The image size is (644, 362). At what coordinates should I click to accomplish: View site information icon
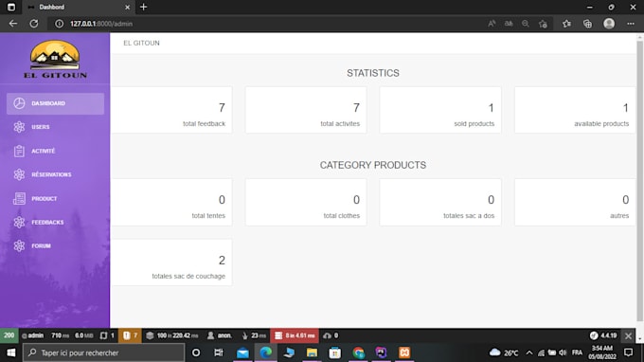coord(59,24)
